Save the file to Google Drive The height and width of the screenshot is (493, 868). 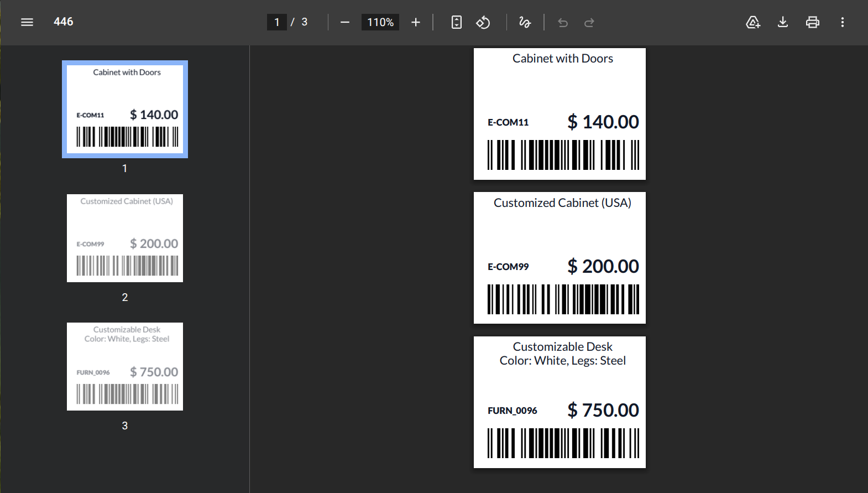coord(753,22)
